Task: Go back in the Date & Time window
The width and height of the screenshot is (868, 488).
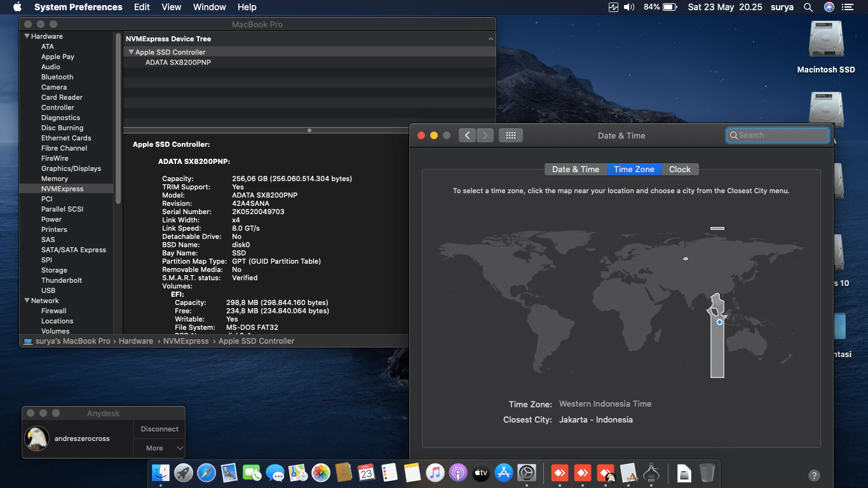Action: (467, 135)
